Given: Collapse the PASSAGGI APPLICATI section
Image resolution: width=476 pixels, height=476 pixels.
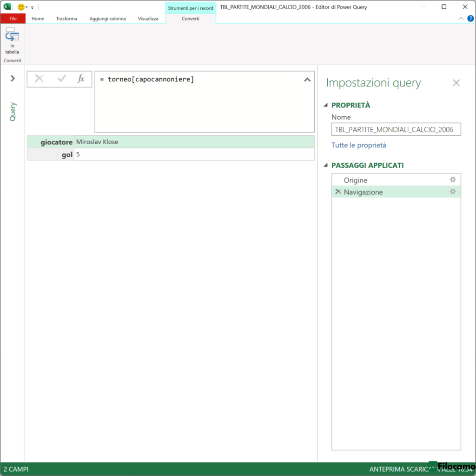Looking at the screenshot, I should pos(326,165).
